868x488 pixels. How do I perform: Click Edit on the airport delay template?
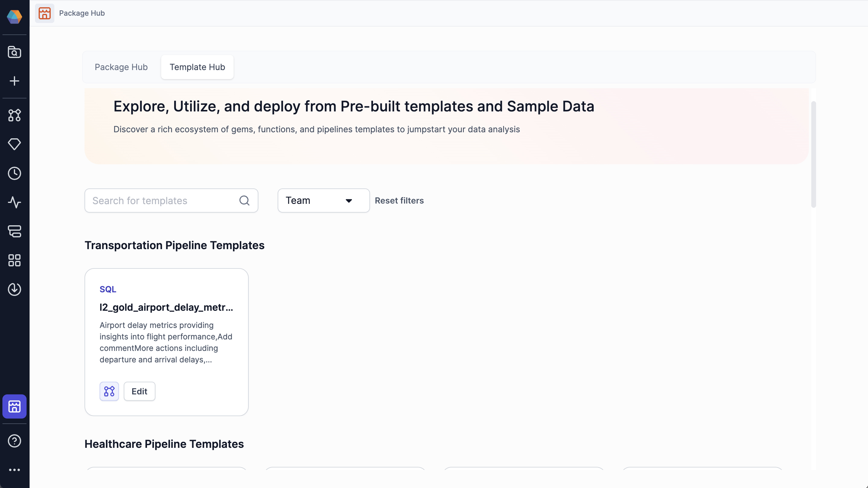coord(139,391)
